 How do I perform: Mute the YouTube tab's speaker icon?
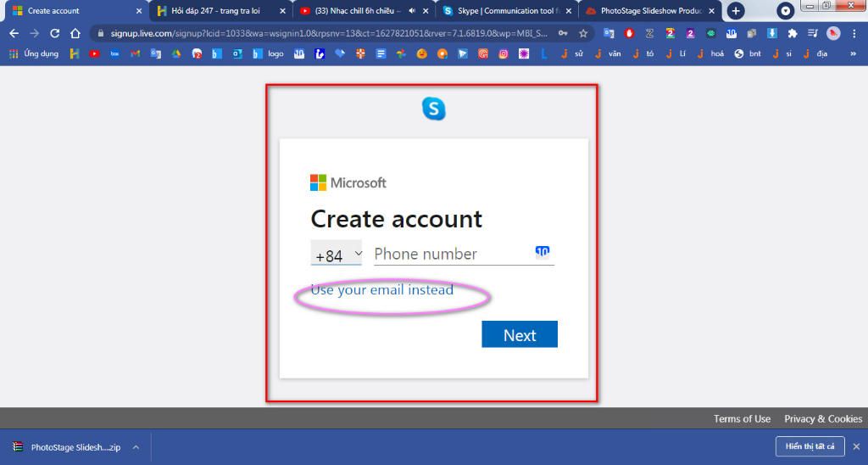(412, 10)
